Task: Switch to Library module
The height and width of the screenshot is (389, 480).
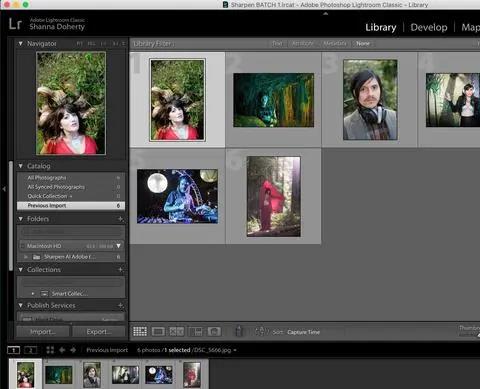Action: click(381, 27)
